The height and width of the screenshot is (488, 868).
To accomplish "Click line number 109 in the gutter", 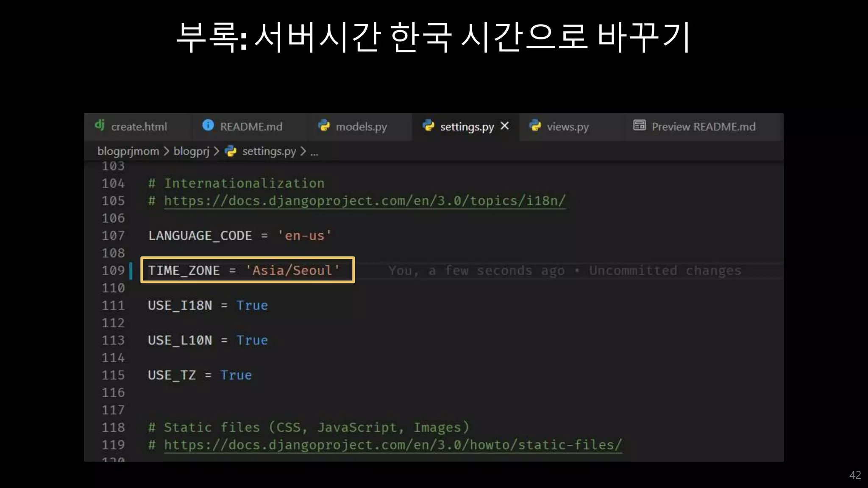I will coord(113,270).
